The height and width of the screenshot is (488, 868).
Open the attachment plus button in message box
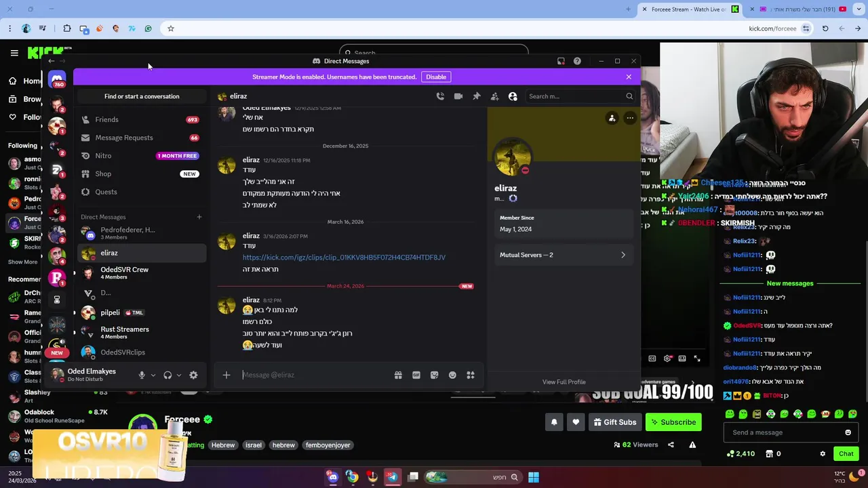226,375
